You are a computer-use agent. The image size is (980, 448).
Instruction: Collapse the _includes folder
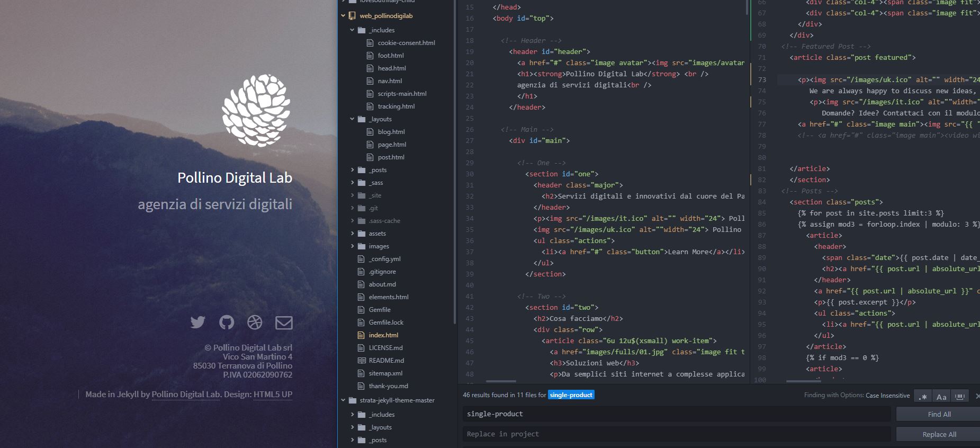[352, 30]
